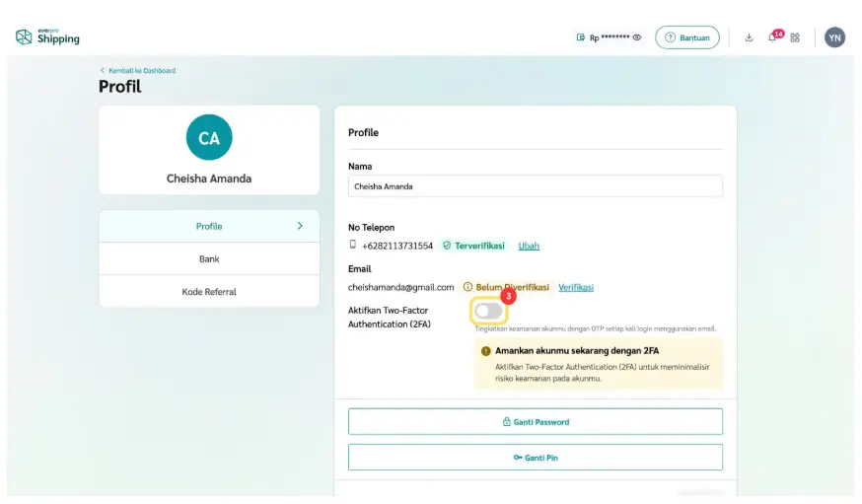Open the Bank sidebar section
862x504 pixels.
pyautogui.click(x=209, y=258)
